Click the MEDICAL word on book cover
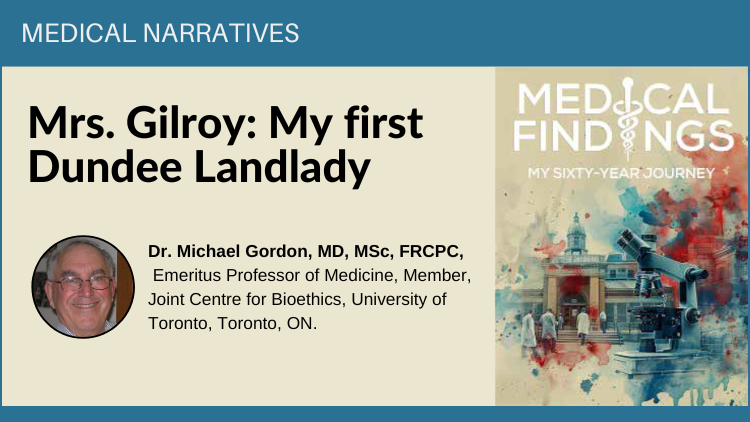Image resolution: width=750 pixels, height=422 pixels. [623, 98]
